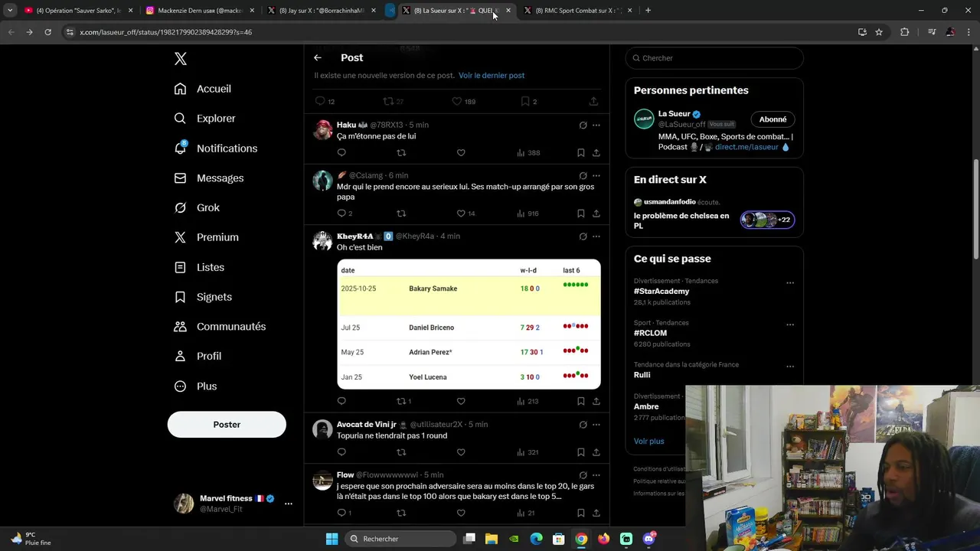Screen dimensions: 980x551
Task: Open options for Rulli trend
Action: tap(790, 367)
